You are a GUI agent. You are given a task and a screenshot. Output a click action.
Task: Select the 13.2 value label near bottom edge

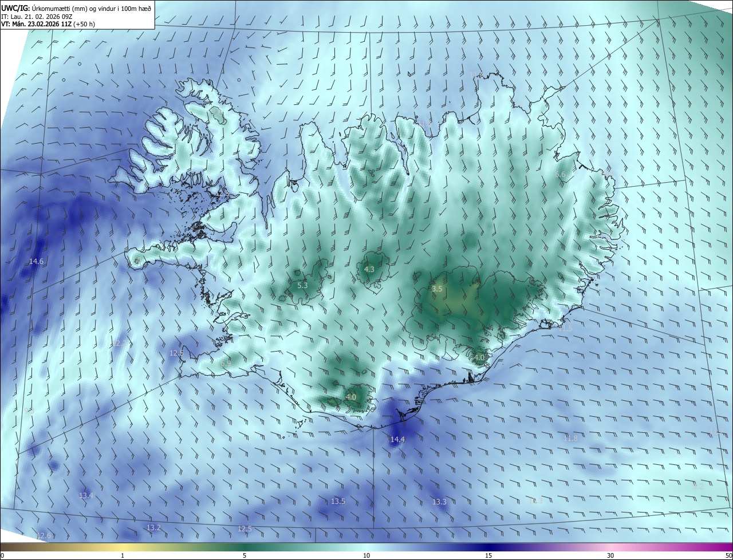point(153,527)
